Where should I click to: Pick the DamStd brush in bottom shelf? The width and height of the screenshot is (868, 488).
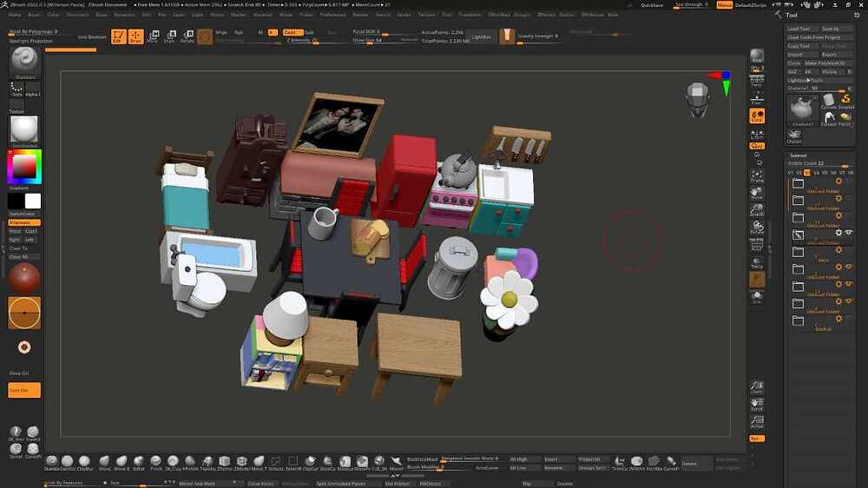click(x=68, y=462)
